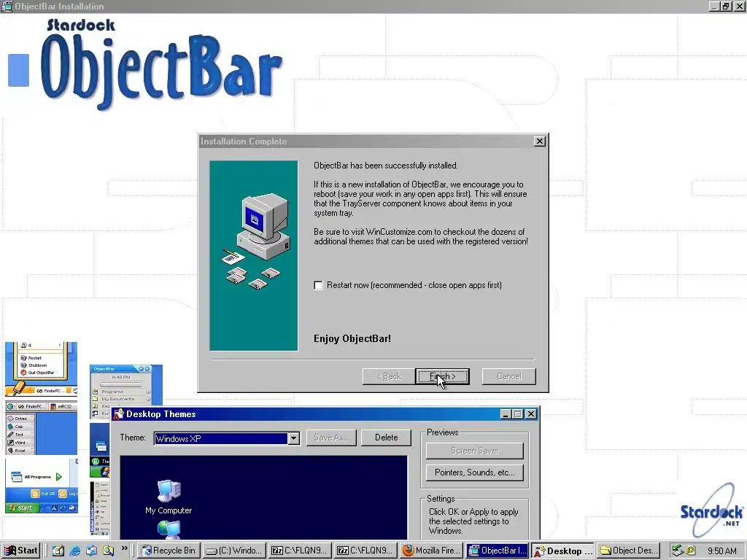This screenshot has width=747, height=560.
Task: Launch Internet Explorer from quick launch
Action: tap(75, 551)
